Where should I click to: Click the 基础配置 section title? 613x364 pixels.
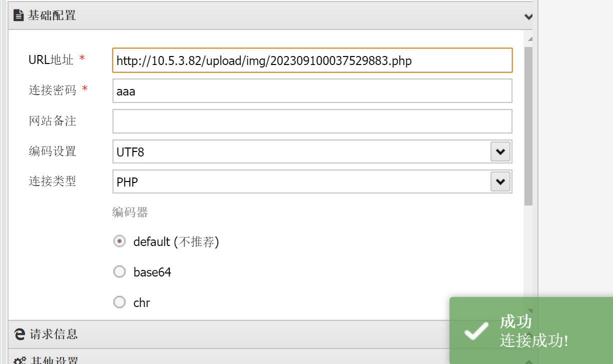click(52, 15)
